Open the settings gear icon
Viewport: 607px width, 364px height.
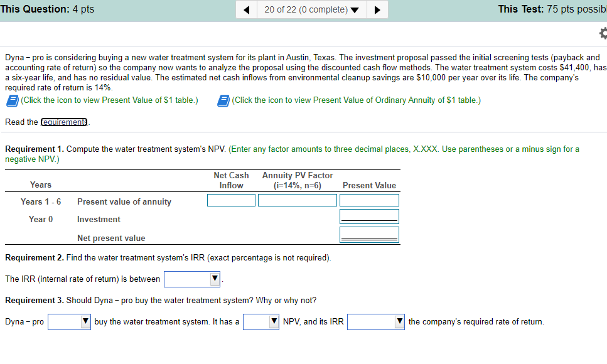[603, 33]
